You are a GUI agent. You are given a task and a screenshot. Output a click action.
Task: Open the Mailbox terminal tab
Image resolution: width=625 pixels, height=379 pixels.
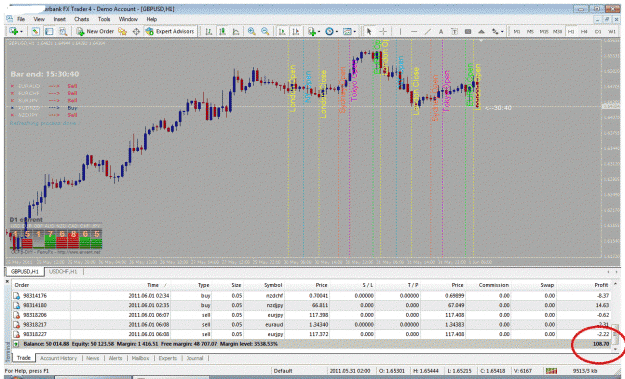click(x=140, y=358)
